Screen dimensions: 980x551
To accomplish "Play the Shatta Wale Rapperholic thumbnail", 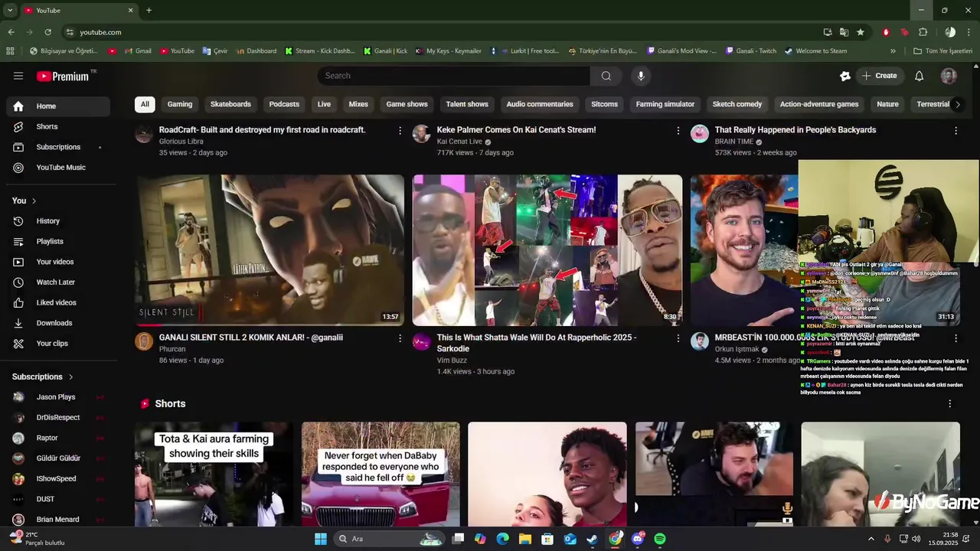I will click(547, 250).
